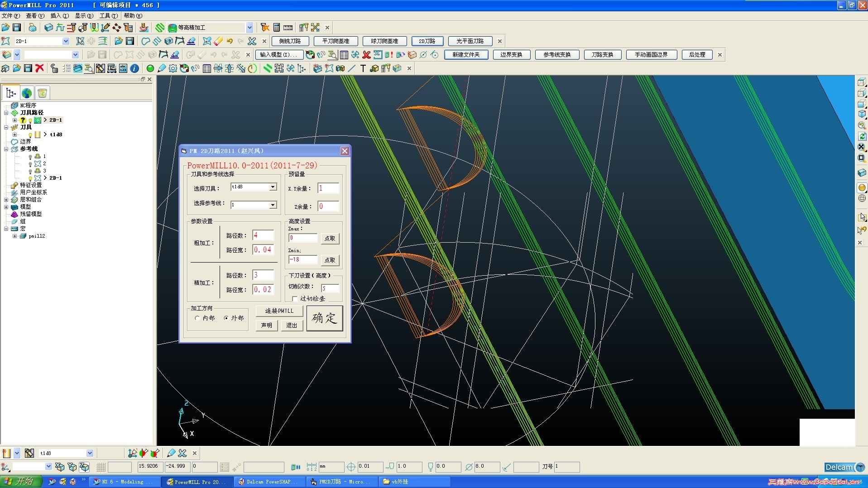Click 点取 button next to Zmax

[330, 239]
